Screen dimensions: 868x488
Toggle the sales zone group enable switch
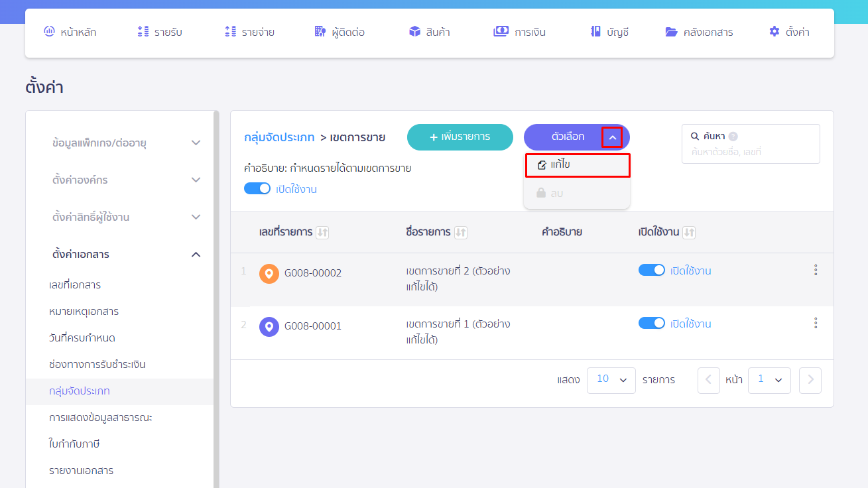(x=257, y=188)
